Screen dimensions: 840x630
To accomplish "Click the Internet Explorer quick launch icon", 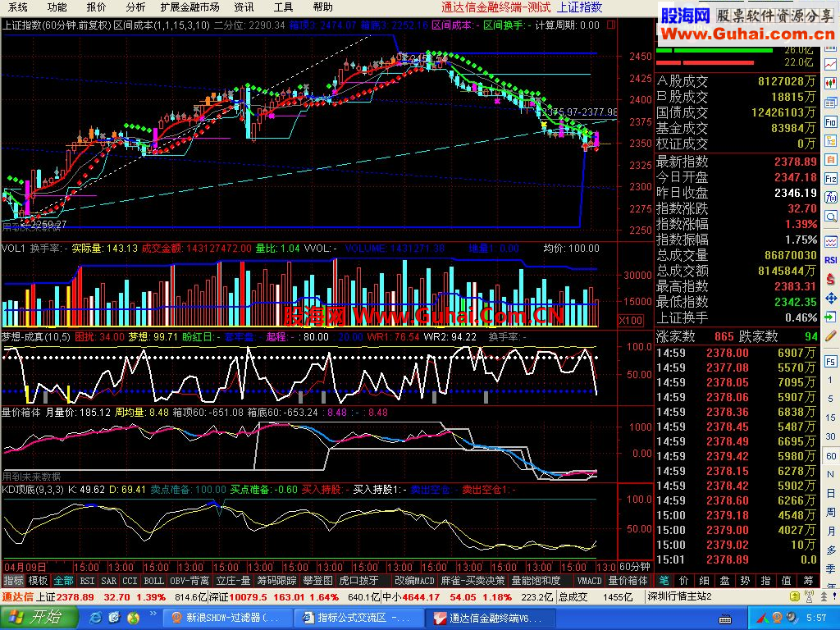I will pos(96,618).
